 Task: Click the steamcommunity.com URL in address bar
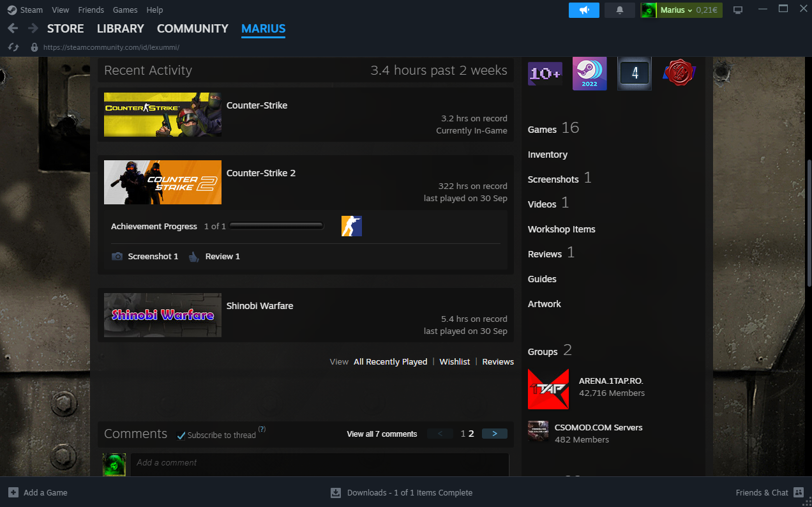[x=111, y=47]
